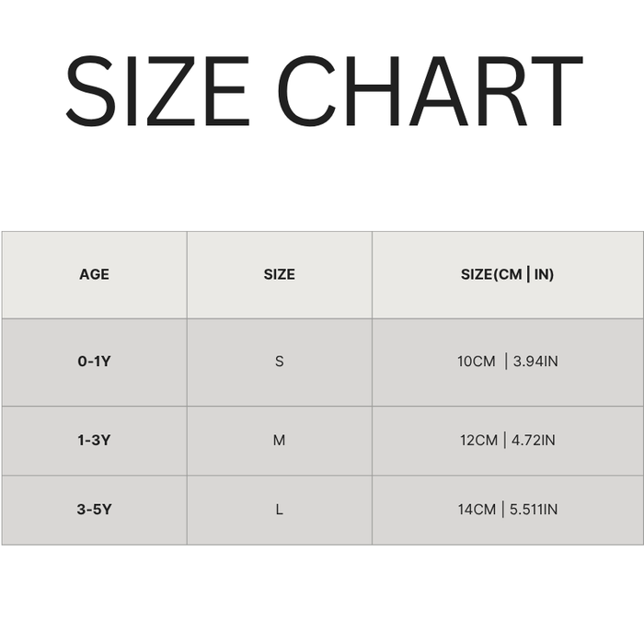The height and width of the screenshot is (644, 644).
Task: Select the 0-1Y age cell
Action: point(94,362)
